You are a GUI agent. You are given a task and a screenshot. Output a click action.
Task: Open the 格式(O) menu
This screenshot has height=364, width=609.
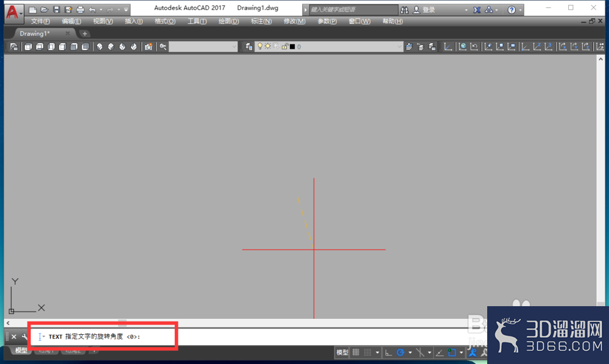[x=164, y=21]
